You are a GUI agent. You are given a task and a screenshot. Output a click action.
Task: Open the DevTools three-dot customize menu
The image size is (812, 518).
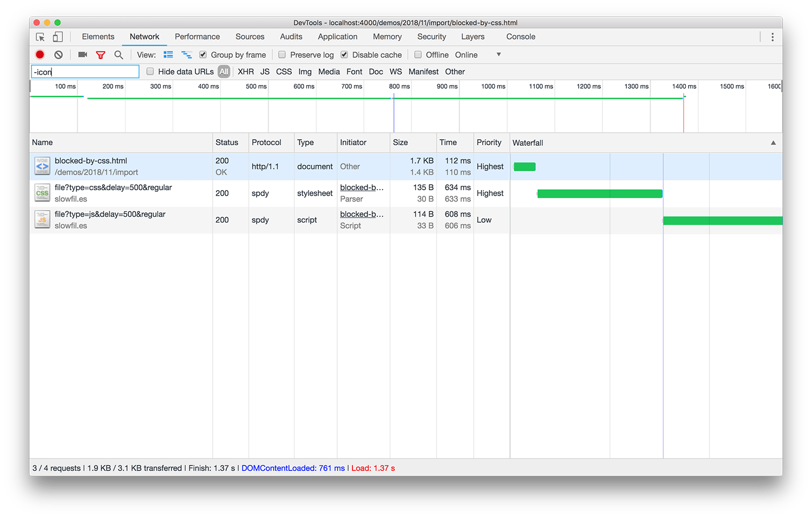coord(772,37)
